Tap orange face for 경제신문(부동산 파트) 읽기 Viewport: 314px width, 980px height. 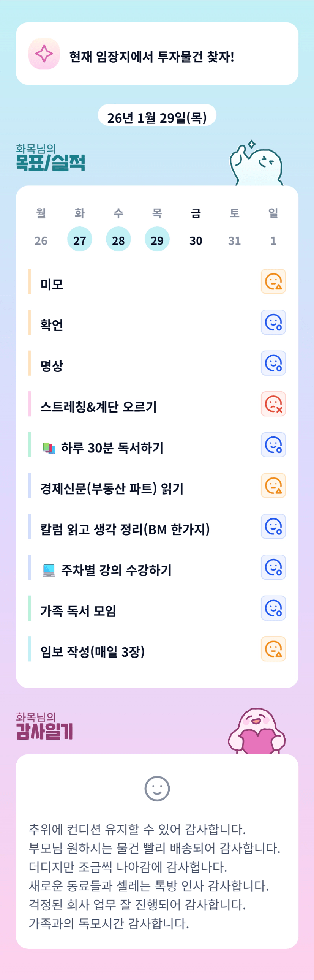click(273, 485)
